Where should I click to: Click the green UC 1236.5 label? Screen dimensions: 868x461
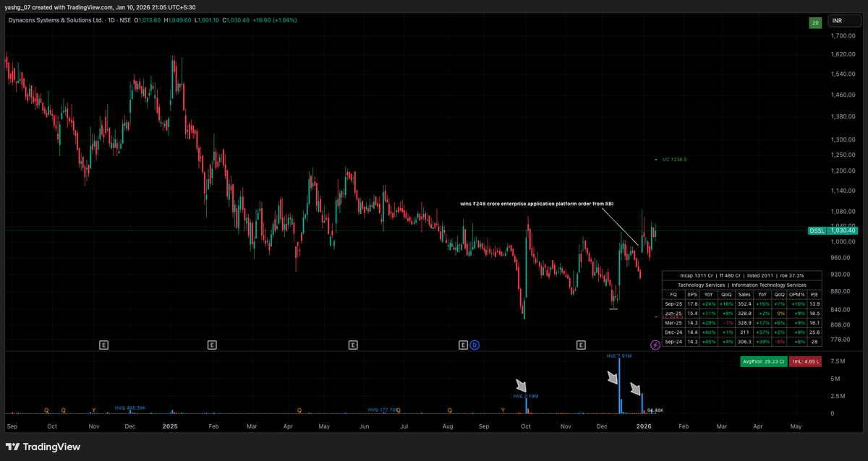pyautogui.click(x=674, y=159)
